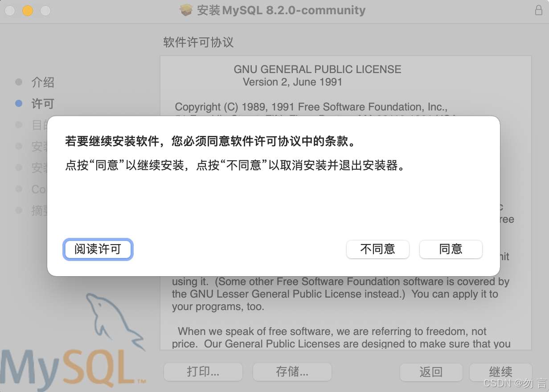Click the lock icon in title bar

(538, 11)
